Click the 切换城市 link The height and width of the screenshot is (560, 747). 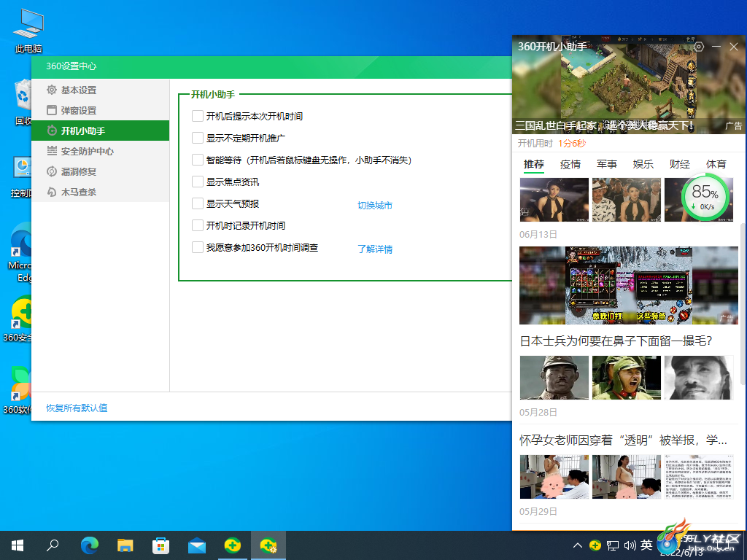tap(375, 205)
